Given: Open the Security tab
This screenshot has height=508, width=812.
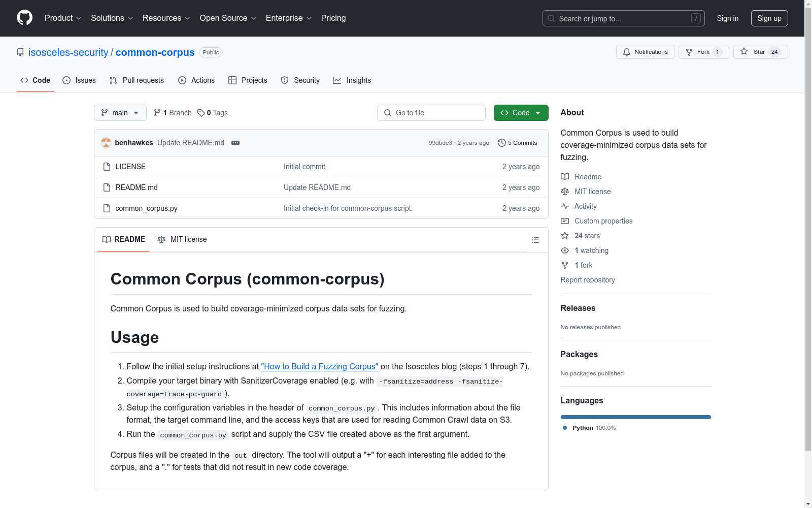Looking at the screenshot, I should (x=300, y=80).
